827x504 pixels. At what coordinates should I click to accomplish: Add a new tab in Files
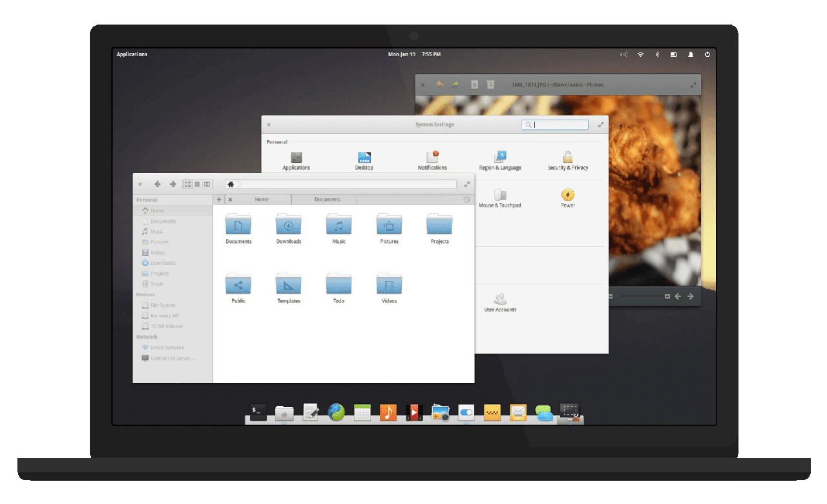[x=219, y=200]
